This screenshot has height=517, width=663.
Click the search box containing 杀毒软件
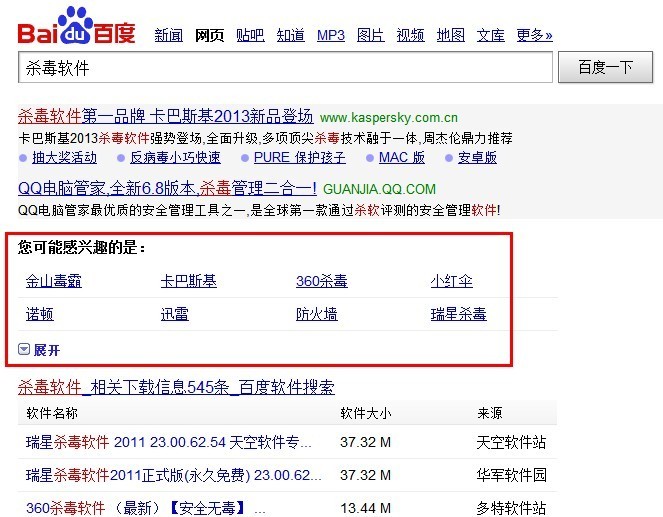(x=285, y=68)
